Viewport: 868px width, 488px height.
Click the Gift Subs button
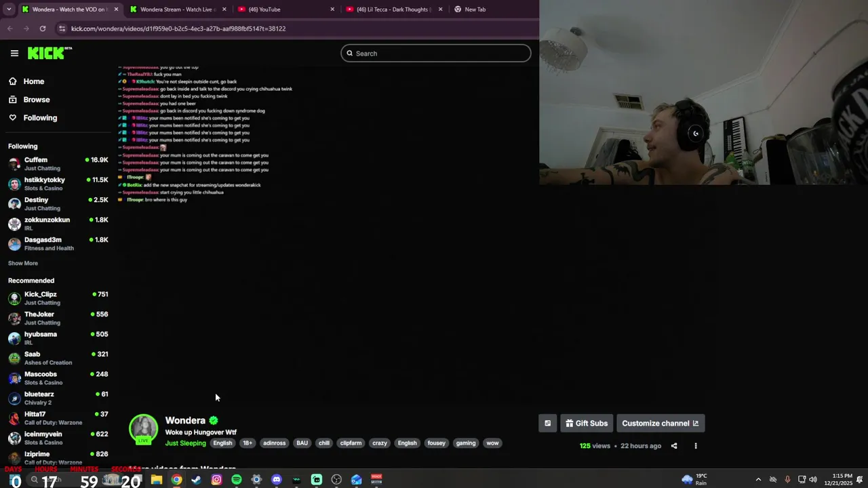tap(587, 423)
